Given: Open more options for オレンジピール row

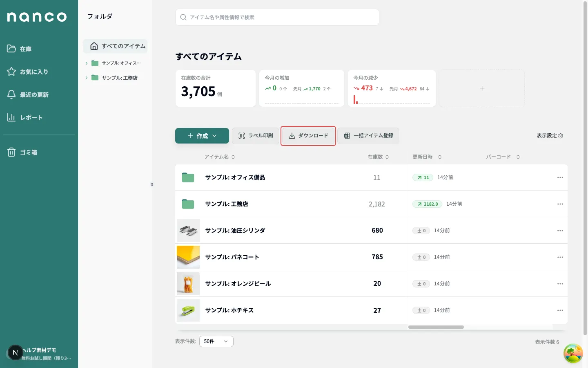Looking at the screenshot, I should pyautogui.click(x=560, y=284).
